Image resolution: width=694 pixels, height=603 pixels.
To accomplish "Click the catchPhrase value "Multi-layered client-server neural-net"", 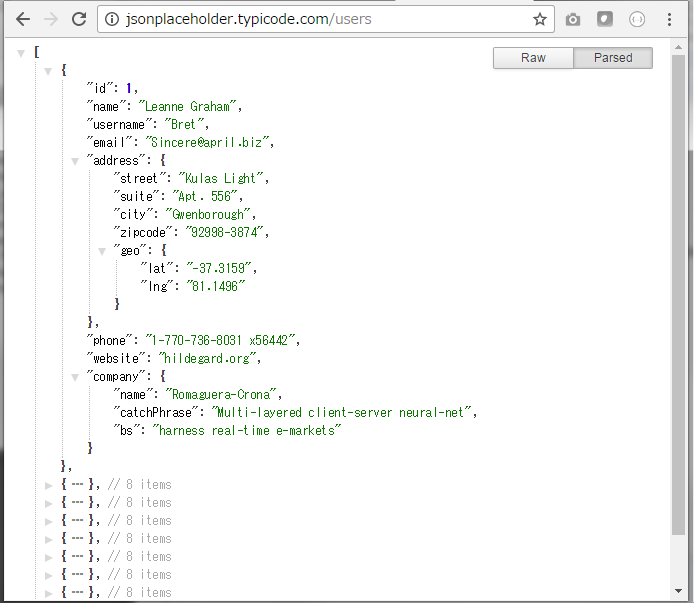I will click(x=341, y=413).
